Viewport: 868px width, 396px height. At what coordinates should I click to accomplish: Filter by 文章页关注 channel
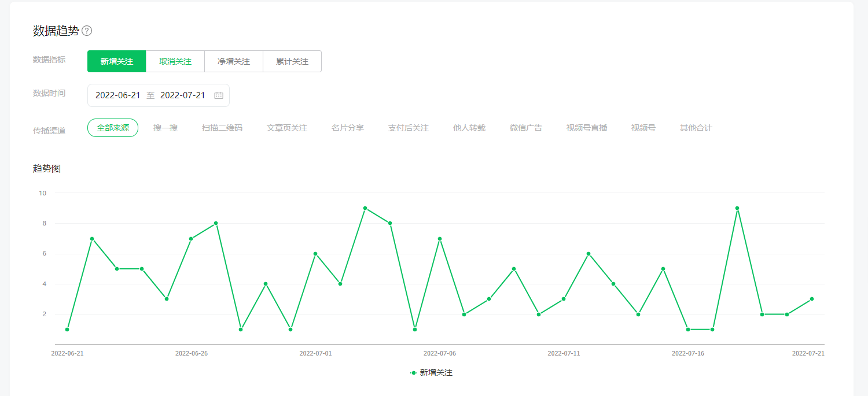[287, 128]
